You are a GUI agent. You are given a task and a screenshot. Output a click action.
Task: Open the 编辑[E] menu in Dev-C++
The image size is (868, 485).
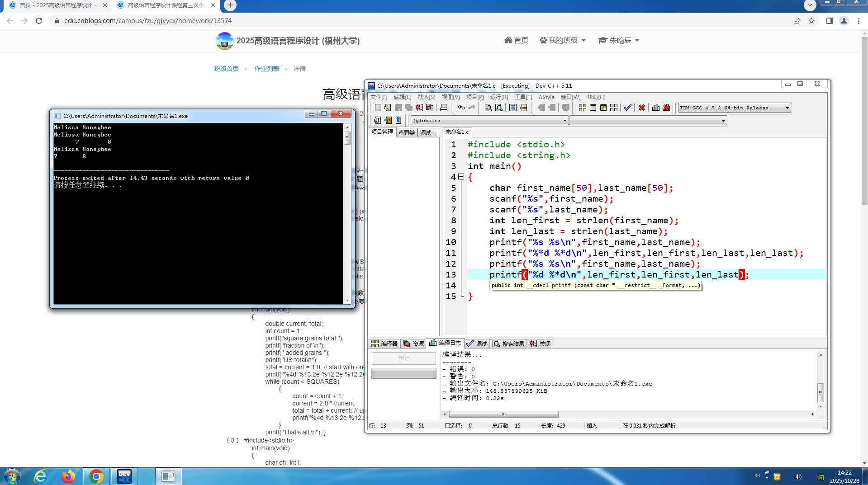click(403, 97)
